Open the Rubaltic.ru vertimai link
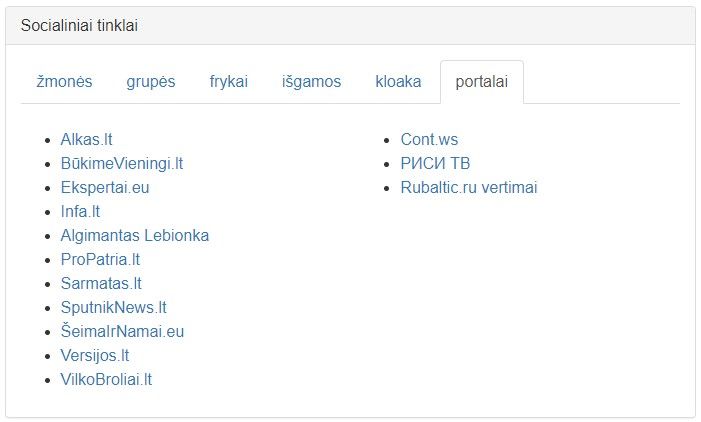The height and width of the screenshot is (422, 701). [469, 188]
